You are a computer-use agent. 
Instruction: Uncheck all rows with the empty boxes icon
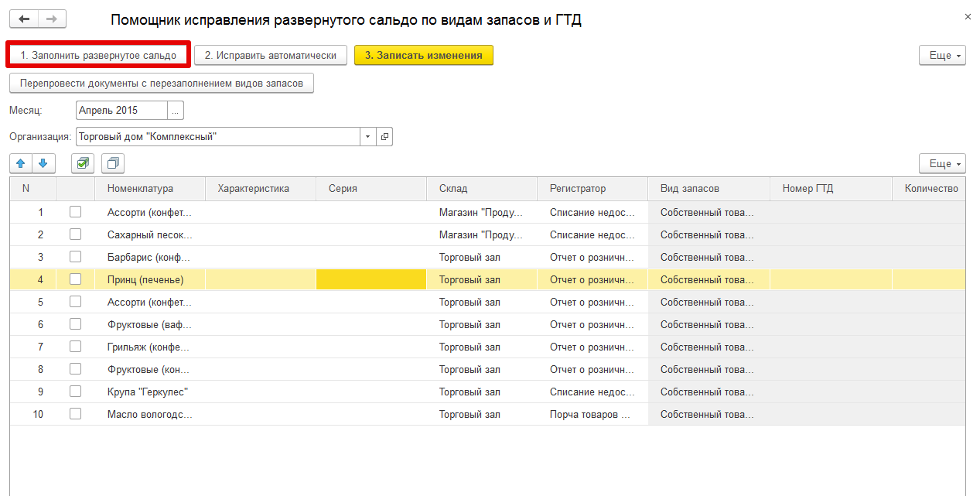point(113,163)
